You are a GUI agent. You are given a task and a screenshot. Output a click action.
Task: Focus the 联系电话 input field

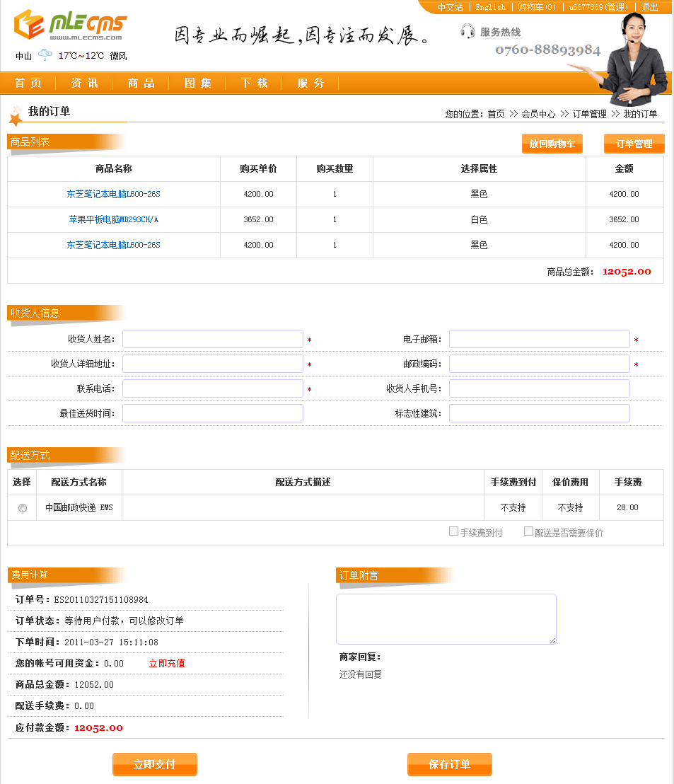point(213,388)
